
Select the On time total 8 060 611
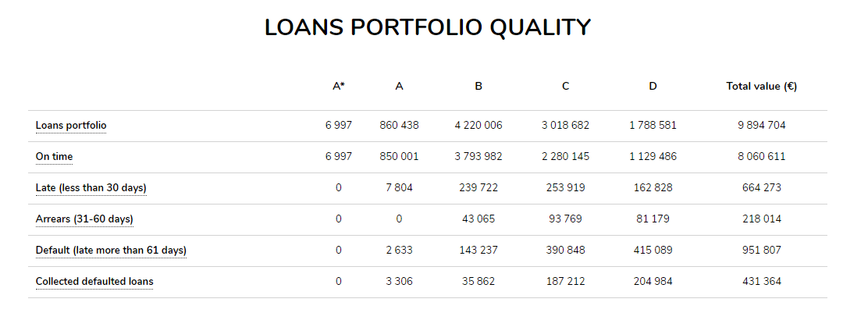tap(761, 157)
